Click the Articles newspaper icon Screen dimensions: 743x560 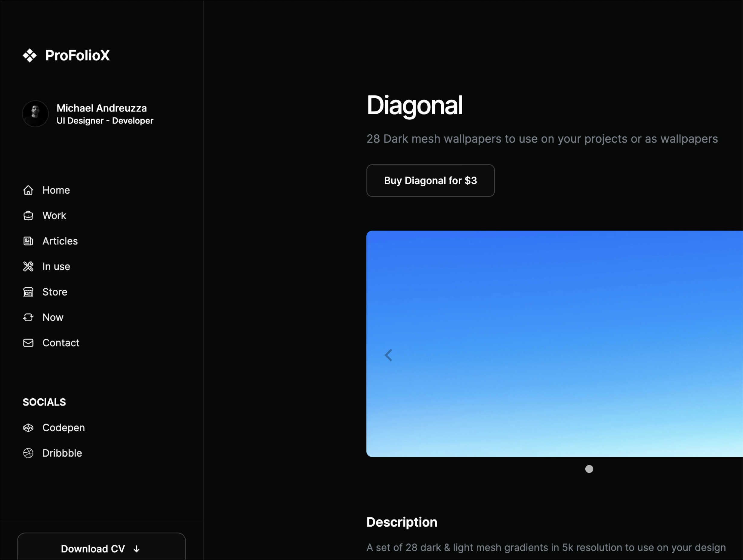(28, 241)
